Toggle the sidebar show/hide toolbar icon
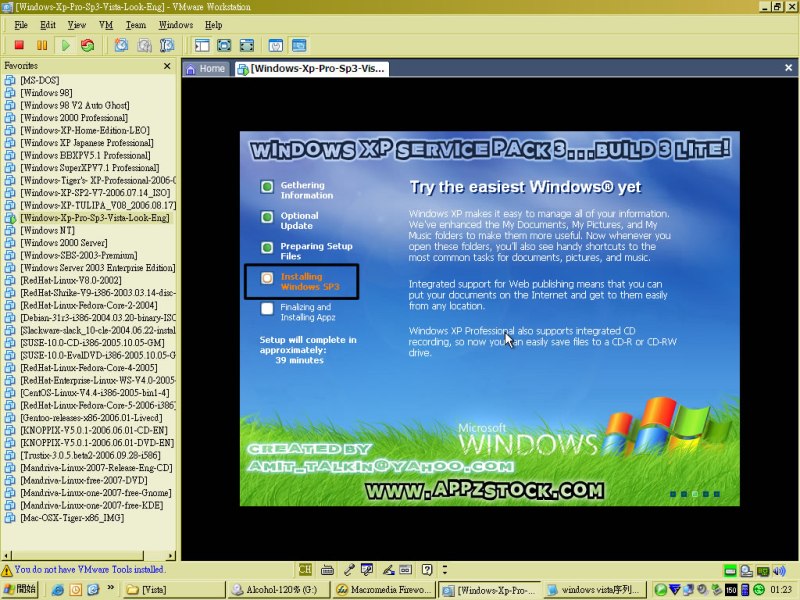Image resolution: width=800 pixels, height=600 pixels. 202,45
